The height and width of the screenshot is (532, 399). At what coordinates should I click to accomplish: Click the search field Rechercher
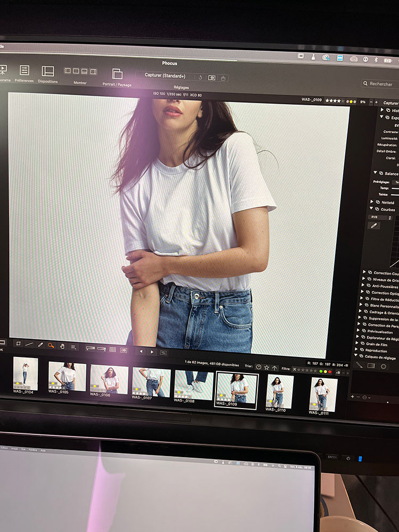(380, 84)
